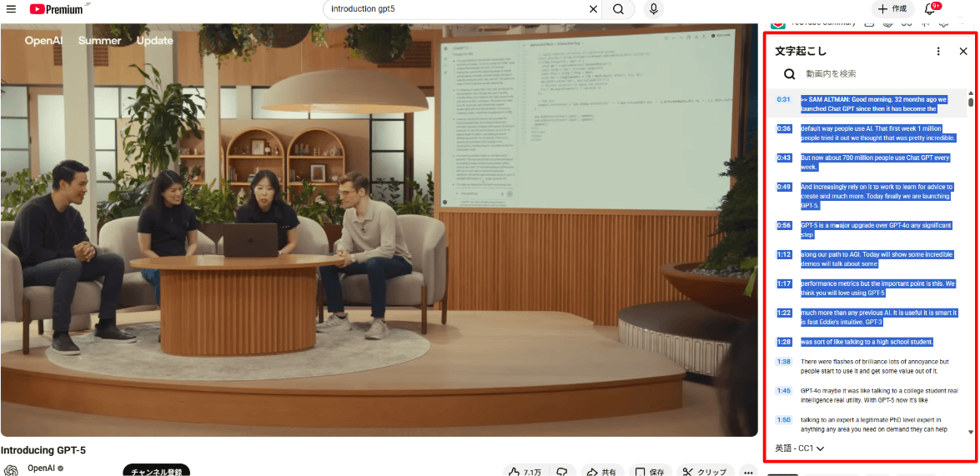The width and height of the screenshot is (980, 476).
Task: Click the search magnifier button
Action: [618, 9]
